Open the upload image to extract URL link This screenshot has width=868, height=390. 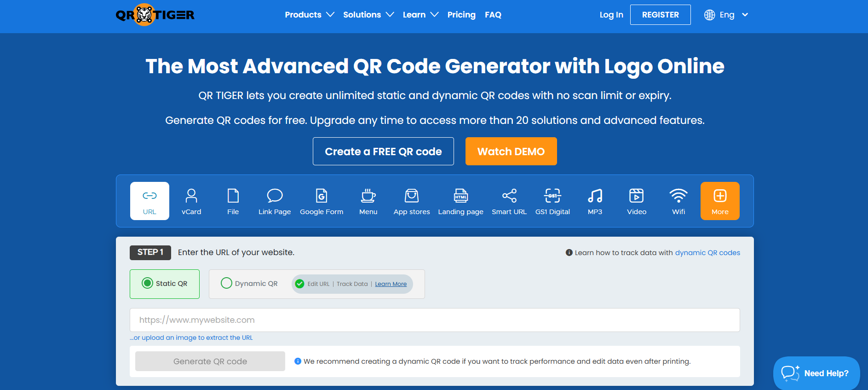191,338
